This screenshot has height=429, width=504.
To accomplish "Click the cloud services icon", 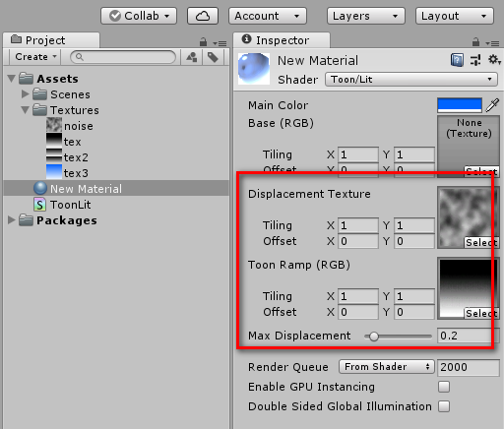I will [x=203, y=16].
